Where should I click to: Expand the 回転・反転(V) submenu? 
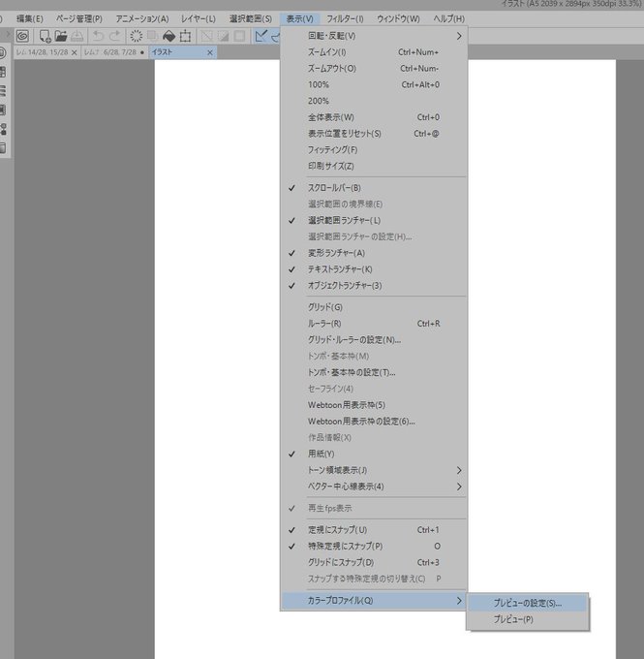(x=374, y=36)
